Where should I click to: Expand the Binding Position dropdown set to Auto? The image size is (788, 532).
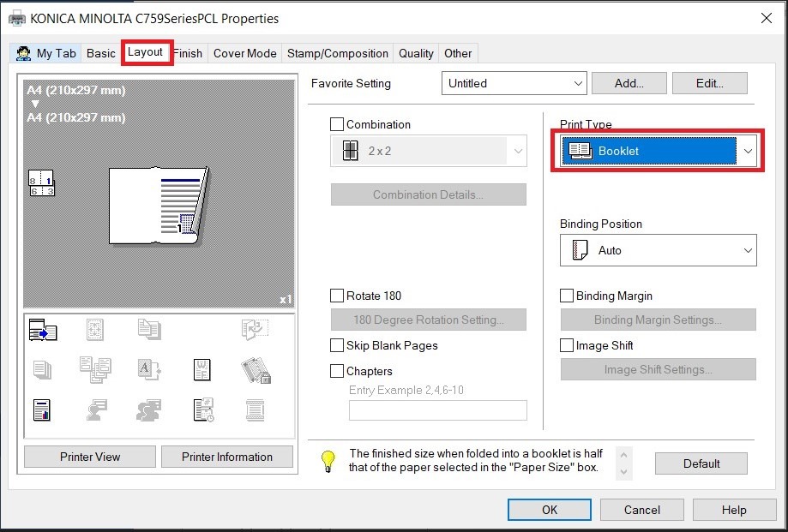(x=658, y=250)
